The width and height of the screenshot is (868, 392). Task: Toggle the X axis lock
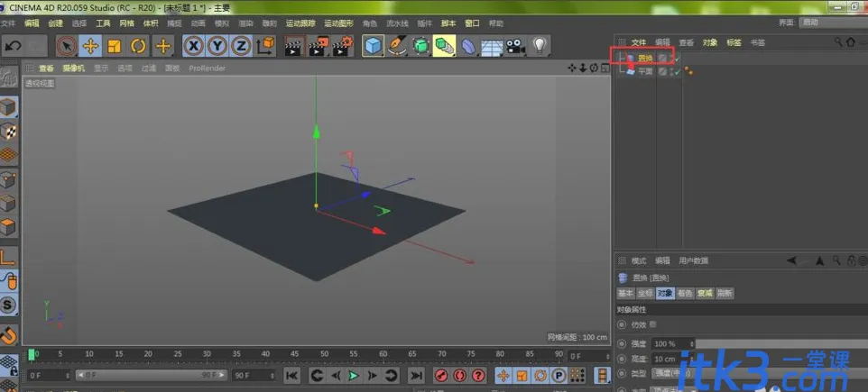click(193, 47)
